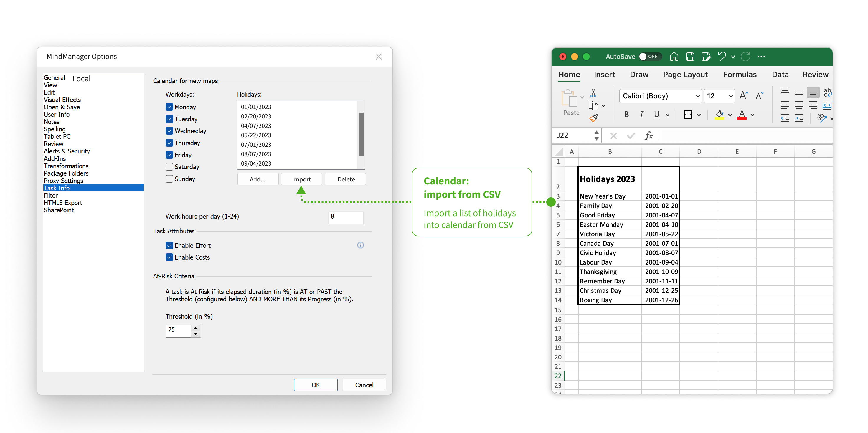Click the Undo arrow in Excel
Viewport: 868px width, 433px height.
tap(722, 56)
